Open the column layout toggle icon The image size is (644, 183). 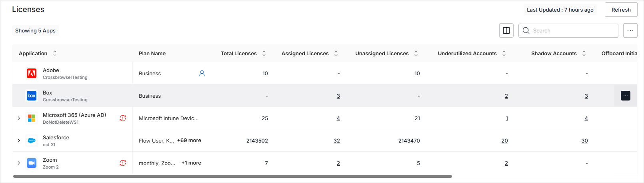click(506, 30)
